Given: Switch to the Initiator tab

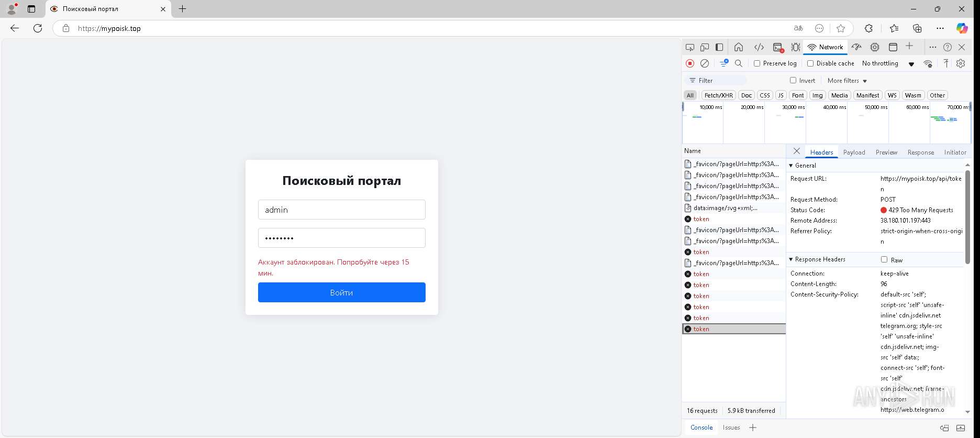Looking at the screenshot, I should [955, 152].
